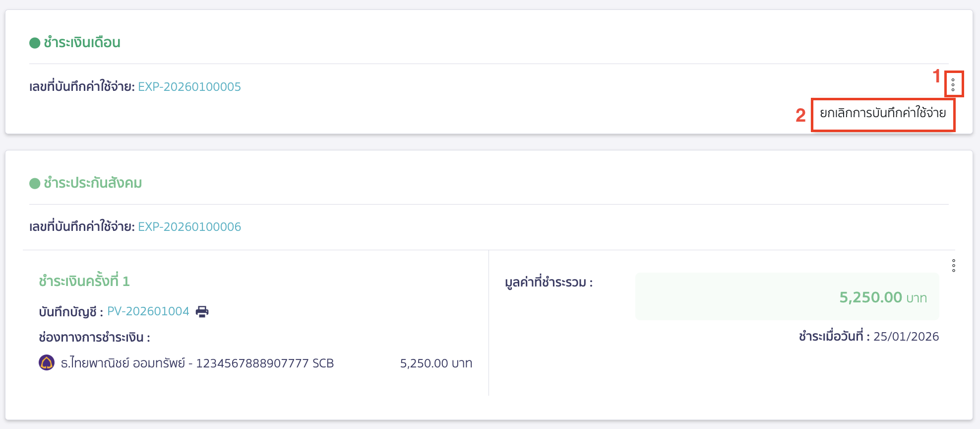
Task: View accounting record PV-202601004
Action: (148, 311)
